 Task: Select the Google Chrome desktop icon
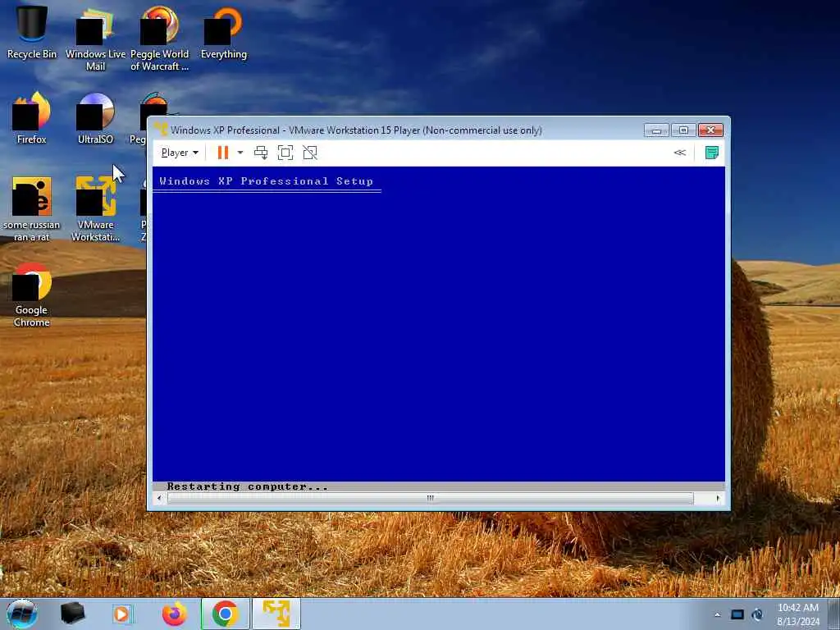click(x=32, y=294)
